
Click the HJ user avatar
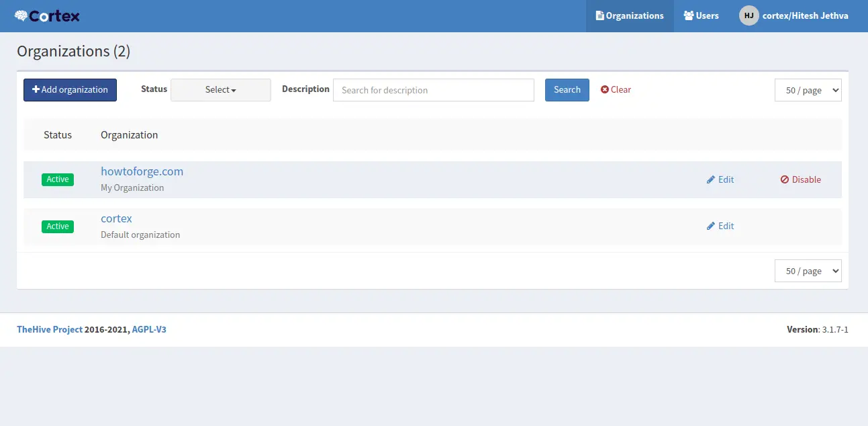pos(749,15)
